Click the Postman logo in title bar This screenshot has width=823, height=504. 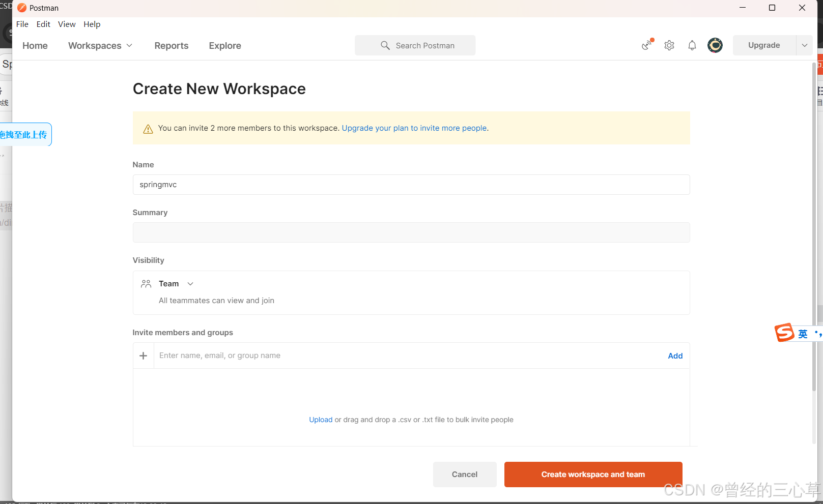click(x=22, y=8)
